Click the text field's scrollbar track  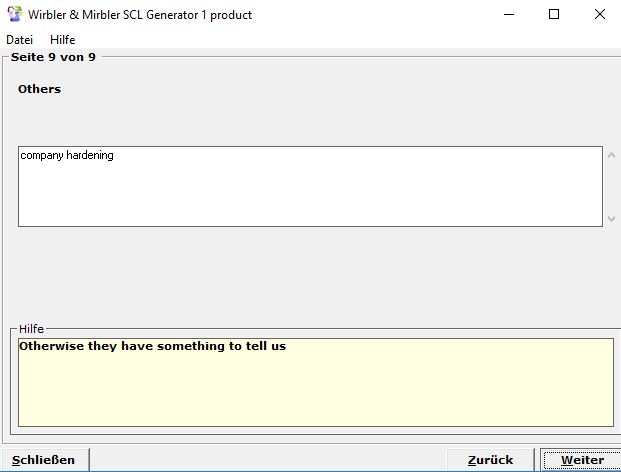point(612,187)
